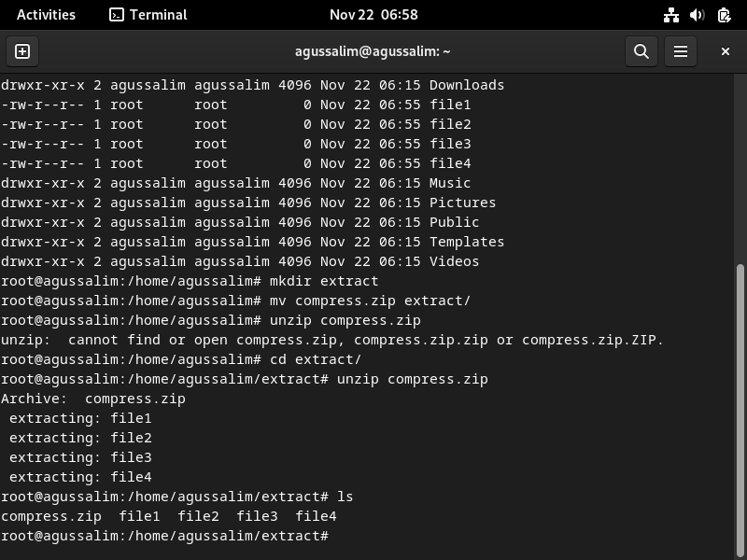Click the volume speaker icon
747x560 pixels.
pos(697,15)
